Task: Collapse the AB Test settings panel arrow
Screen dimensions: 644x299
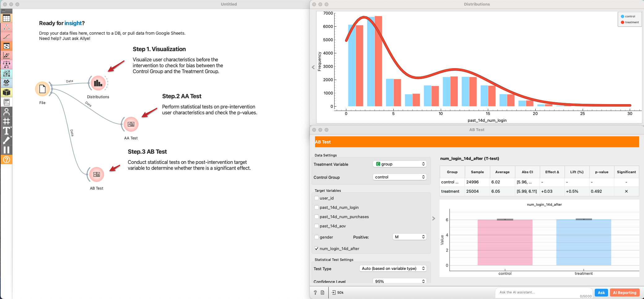Action: tap(434, 218)
